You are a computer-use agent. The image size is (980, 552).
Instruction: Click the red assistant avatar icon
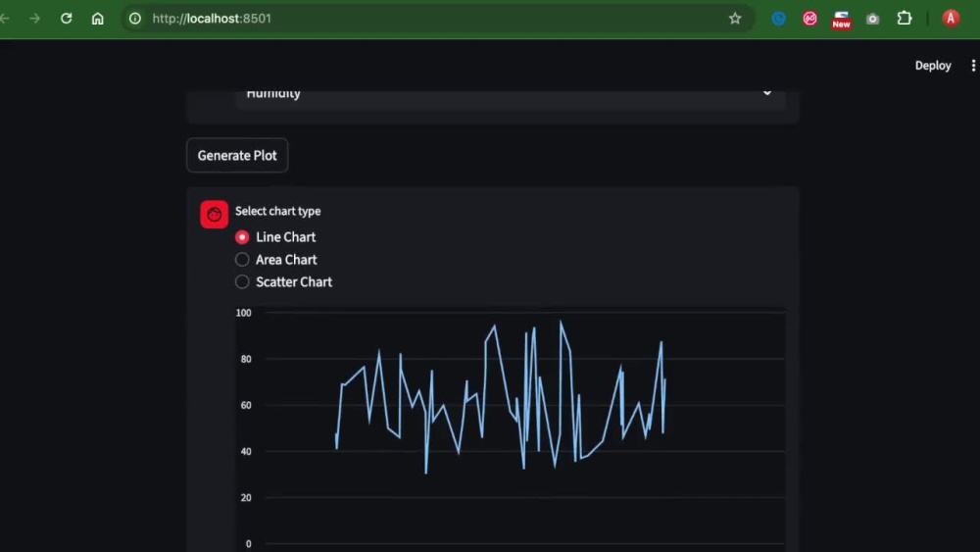pos(214,215)
